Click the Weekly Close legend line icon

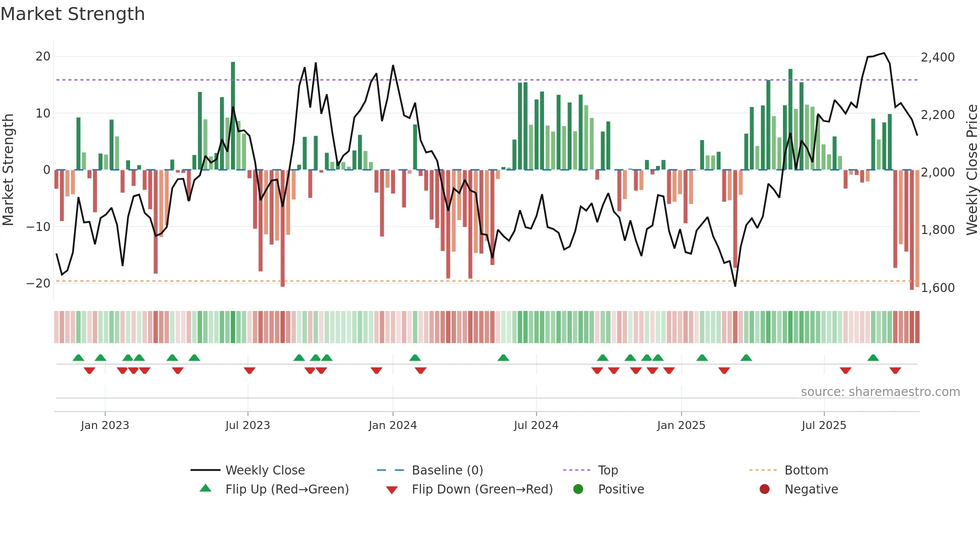(x=205, y=470)
